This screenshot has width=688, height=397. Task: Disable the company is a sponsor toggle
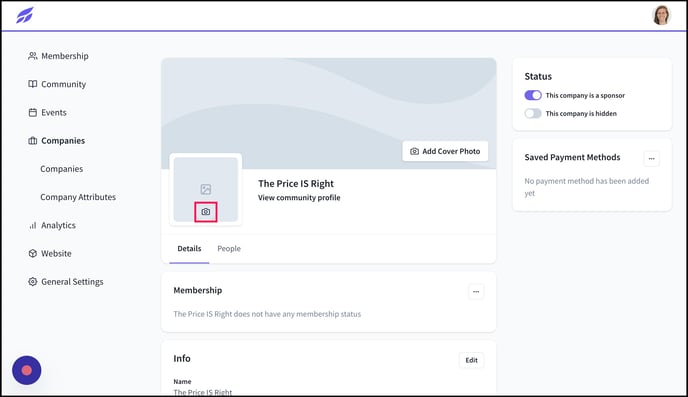tap(533, 95)
